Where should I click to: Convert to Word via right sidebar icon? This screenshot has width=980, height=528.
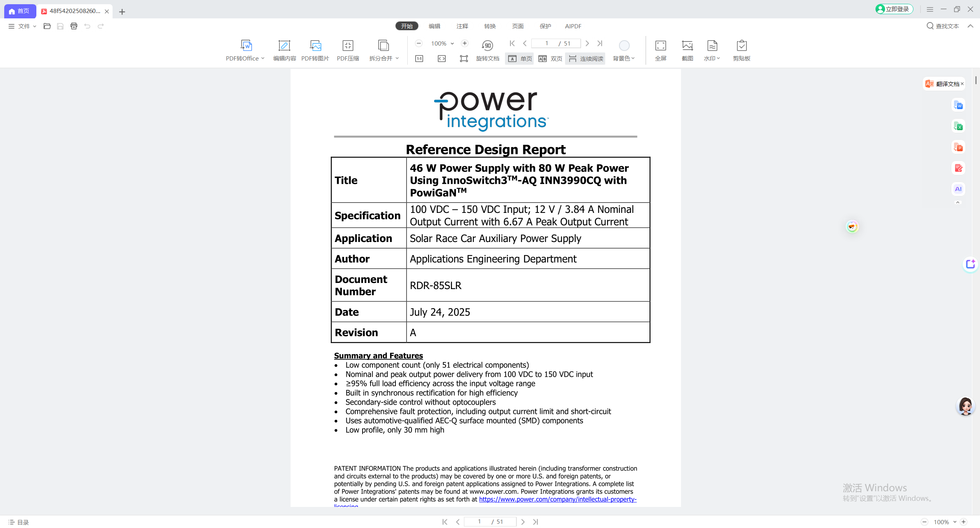coord(958,105)
